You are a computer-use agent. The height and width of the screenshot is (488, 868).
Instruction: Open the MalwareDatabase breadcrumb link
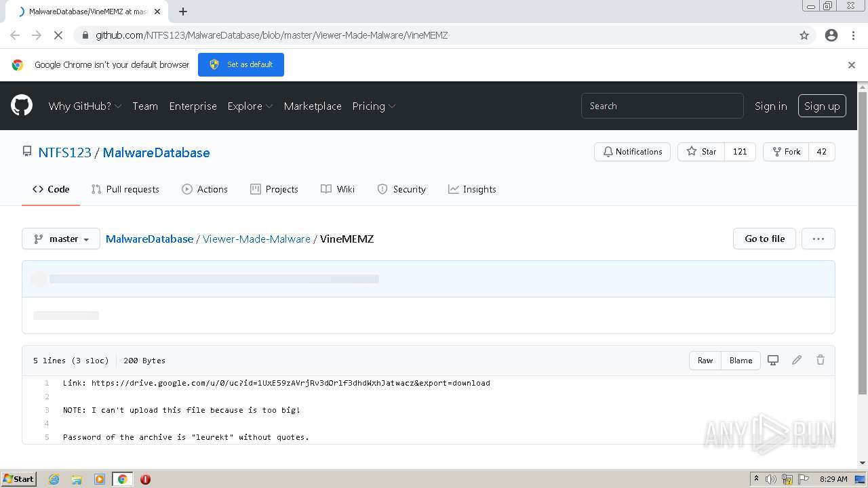coord(149,239)
